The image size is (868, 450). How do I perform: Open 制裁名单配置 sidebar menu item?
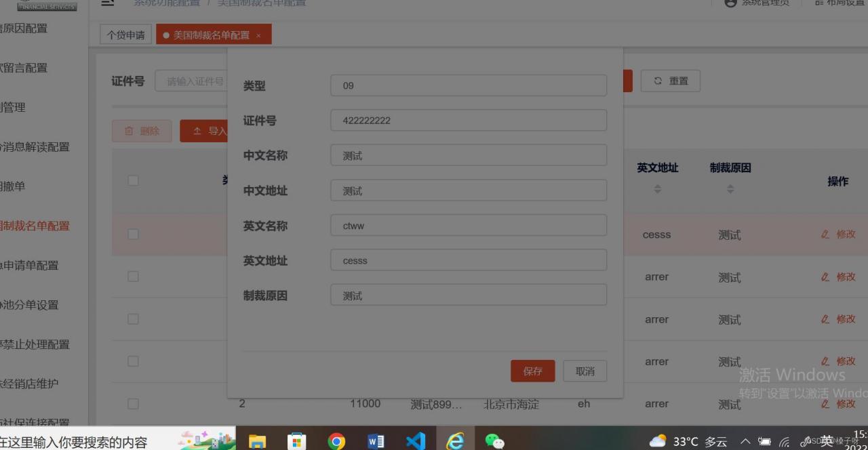35,226
